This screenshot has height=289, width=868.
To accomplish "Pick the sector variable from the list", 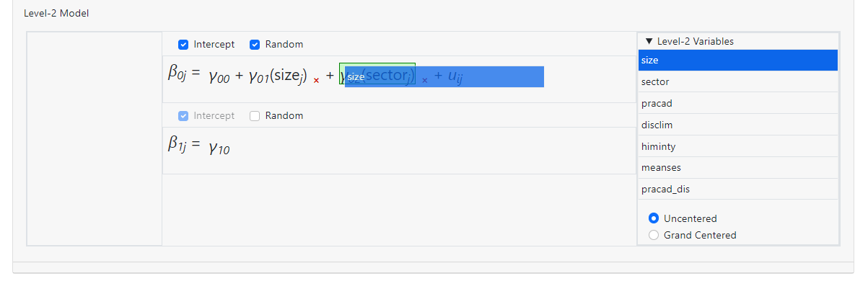I will pyautogui.click(x=737, y=82).
